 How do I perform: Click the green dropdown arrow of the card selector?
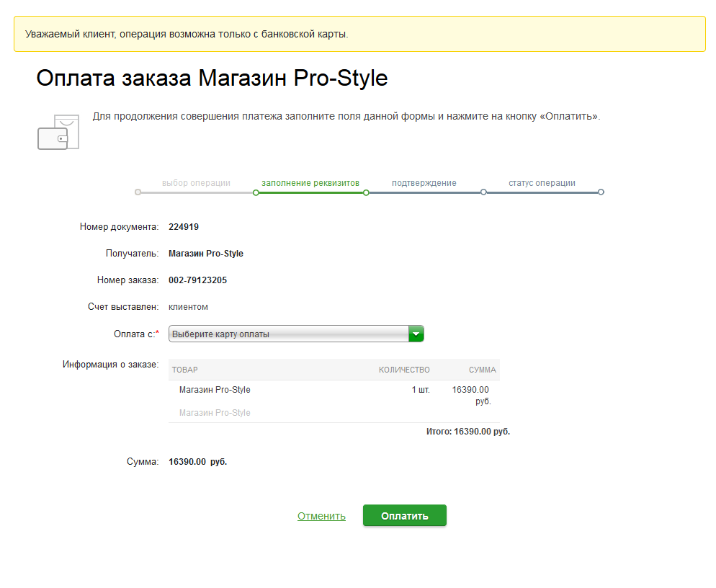(416, 334)
